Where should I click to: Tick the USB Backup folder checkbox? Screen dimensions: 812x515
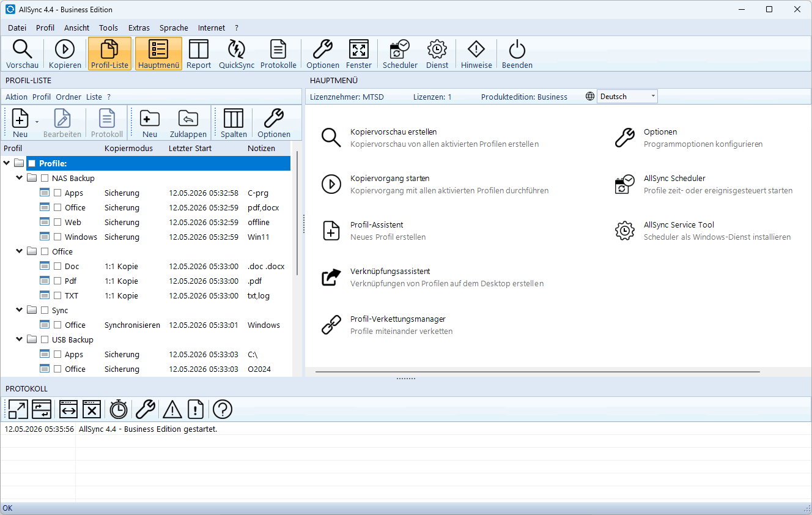click(x=45, y=339)
